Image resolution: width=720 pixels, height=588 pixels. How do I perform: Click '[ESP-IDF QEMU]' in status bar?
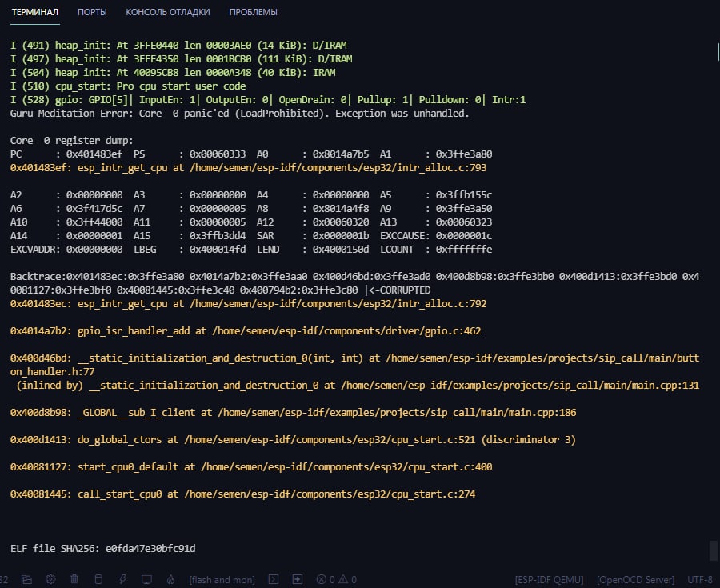pos(549,579)
